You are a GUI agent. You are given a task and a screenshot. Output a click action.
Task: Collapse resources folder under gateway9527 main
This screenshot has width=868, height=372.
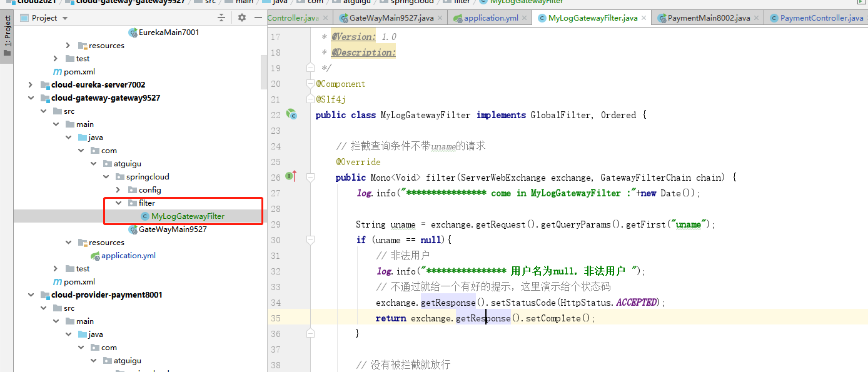click(68, 243)
